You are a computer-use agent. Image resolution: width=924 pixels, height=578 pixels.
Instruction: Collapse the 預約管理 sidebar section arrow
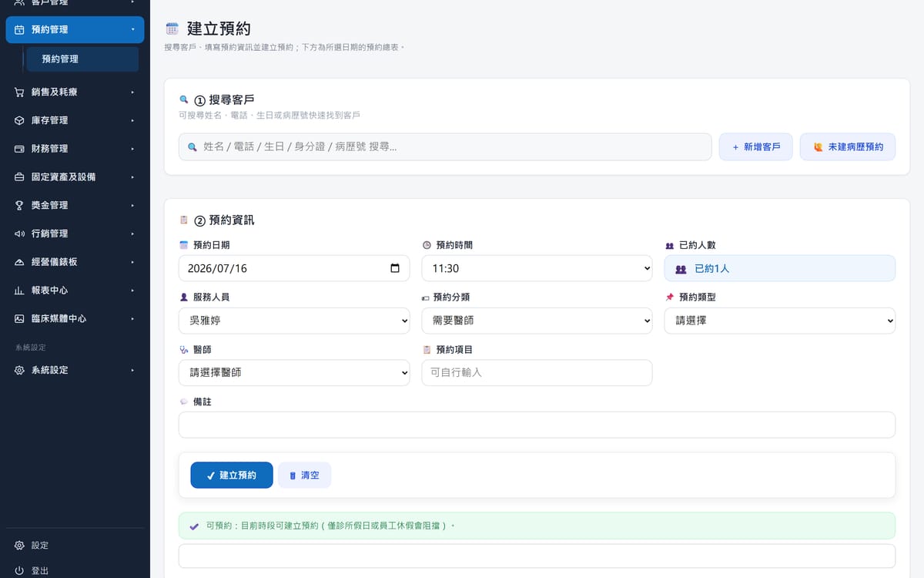click(132, 29)
